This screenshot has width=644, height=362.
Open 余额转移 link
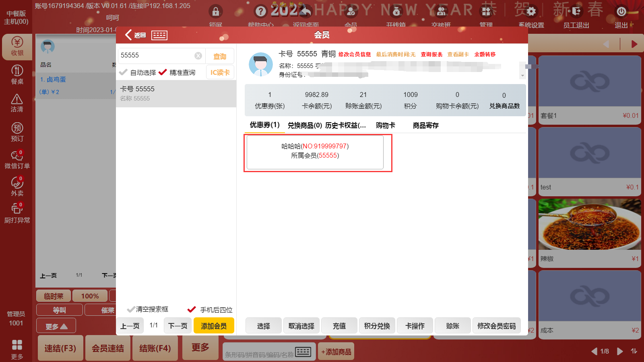coord(485,54)
